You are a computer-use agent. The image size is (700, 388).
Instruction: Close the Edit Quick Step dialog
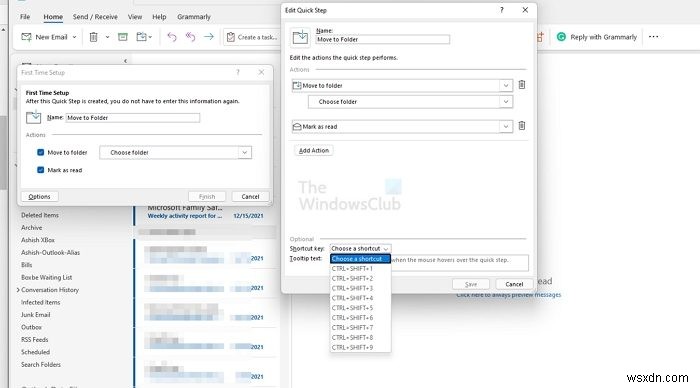point(525,10)
